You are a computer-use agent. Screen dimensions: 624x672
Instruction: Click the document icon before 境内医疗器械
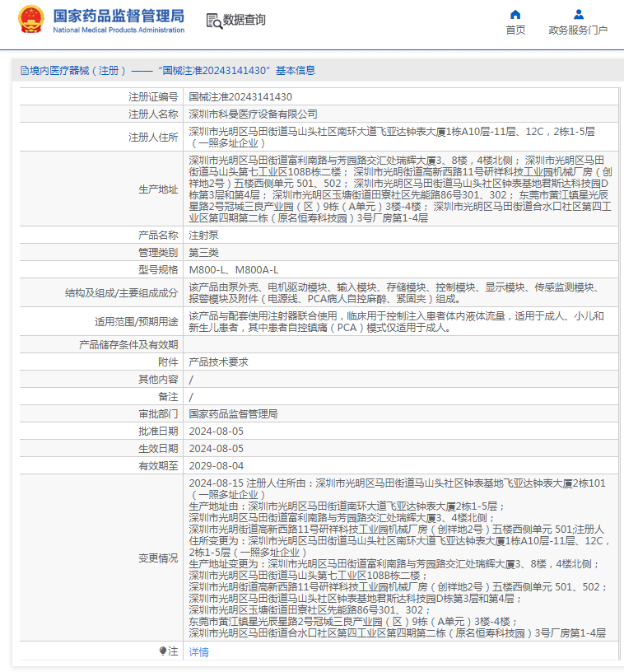click(x=25, y=71)
